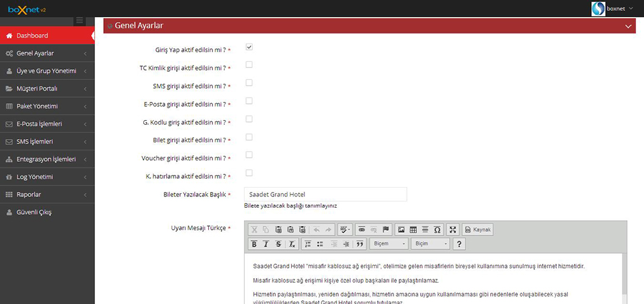Click inside the Uyarı Mesajı text editor
The image size is (644, 304).
[x=433, y=279]
